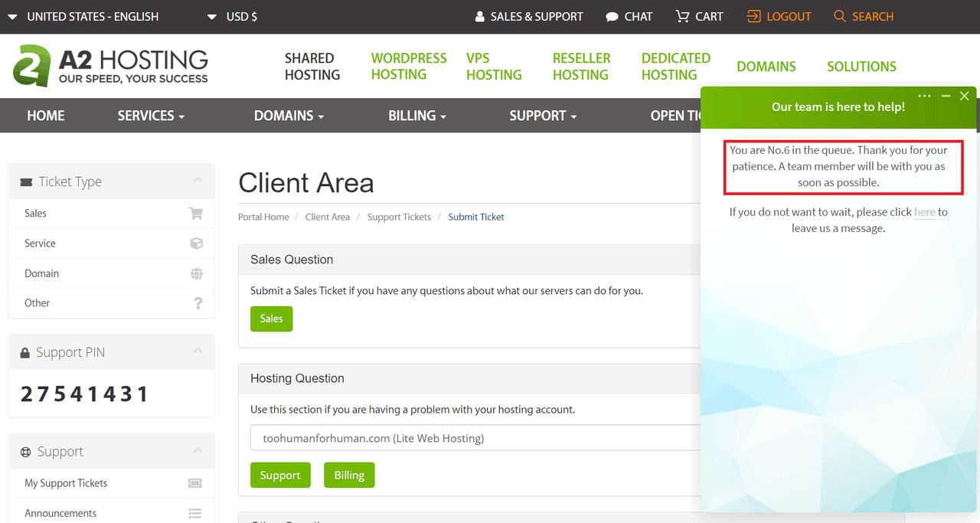Collapse the Support sidebar panel
The width and height of the screenshot is (980, 523).
(198, 451)
